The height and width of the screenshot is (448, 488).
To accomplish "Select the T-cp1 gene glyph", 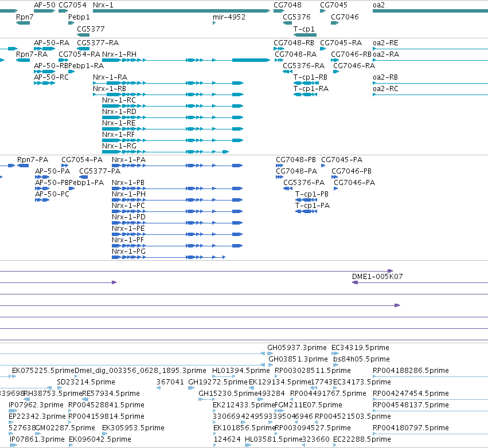I will (305, 35).
